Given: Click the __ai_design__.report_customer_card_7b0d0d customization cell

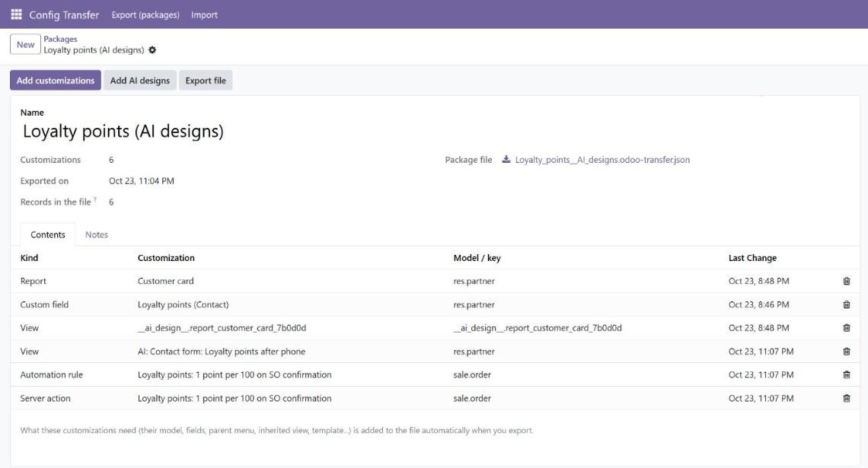Looking at the screenshot, I should (x=222, y=328).
